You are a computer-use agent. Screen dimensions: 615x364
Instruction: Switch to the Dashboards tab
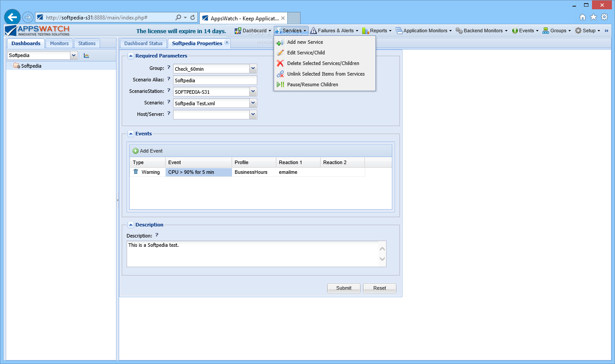26,43
